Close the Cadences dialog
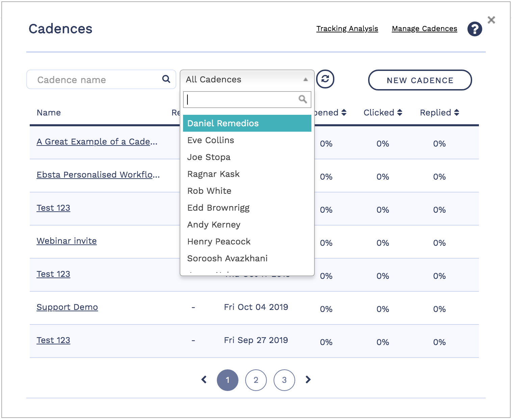Viewport: 512px width, 420px height. pyautogui.click(x=491, y=20)
